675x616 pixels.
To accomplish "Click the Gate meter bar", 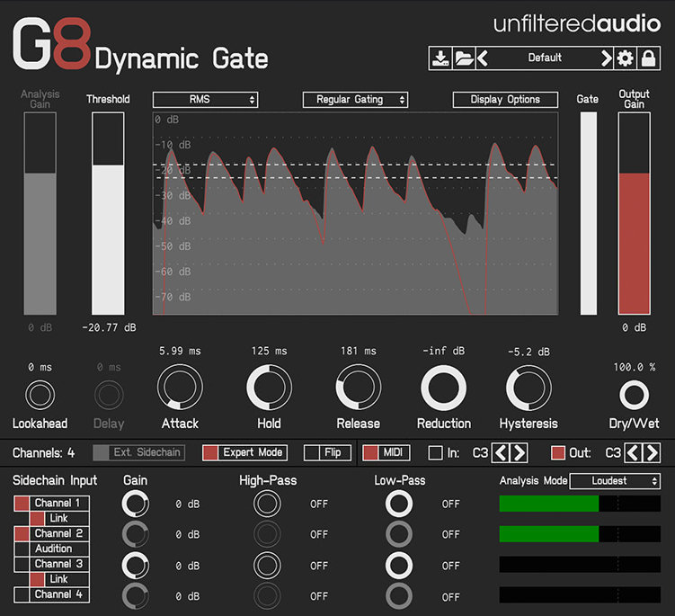I will [x=589, y=214].
